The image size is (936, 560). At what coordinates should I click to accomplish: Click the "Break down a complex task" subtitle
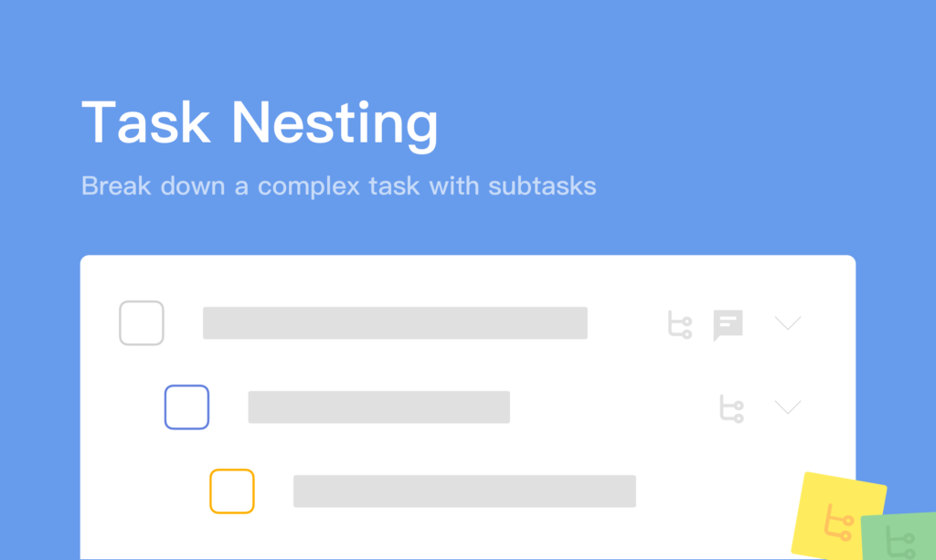point(338,186)
